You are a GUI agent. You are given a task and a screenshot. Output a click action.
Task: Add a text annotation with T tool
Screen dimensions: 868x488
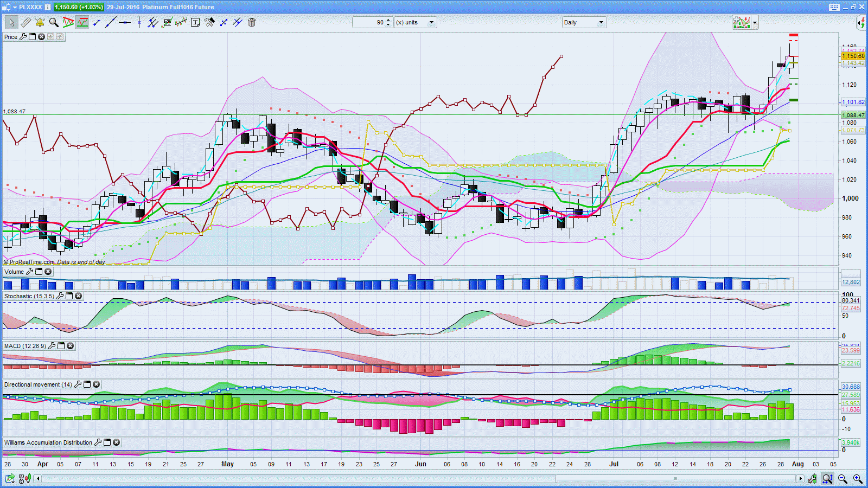click(195, 22)
